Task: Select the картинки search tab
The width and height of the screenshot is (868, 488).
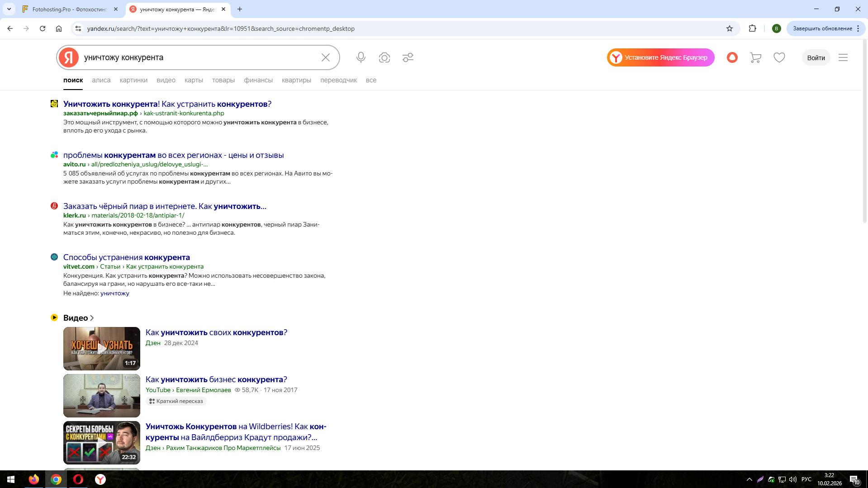Action: tap(133, 80)
